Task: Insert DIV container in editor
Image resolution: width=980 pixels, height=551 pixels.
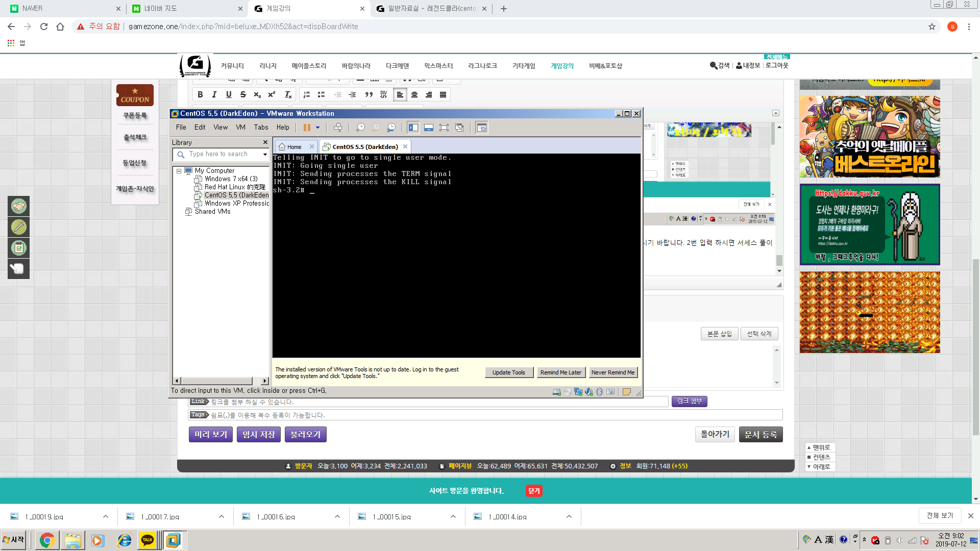Action: pos(383,94)
